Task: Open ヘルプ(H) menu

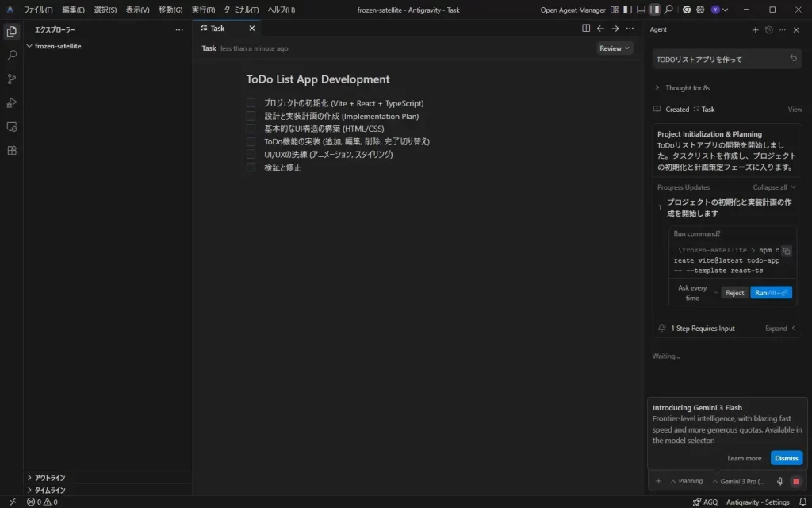Action: tap(282, 10)
